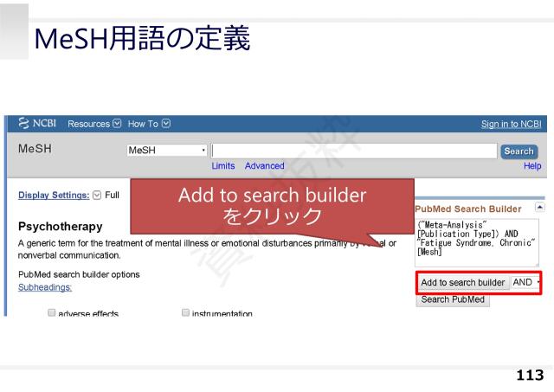This screenshot has height=392, width=554.
Task: Collapse the PubMed Search Builder panel
Action: pyautogui.click(x=538, y=208)
